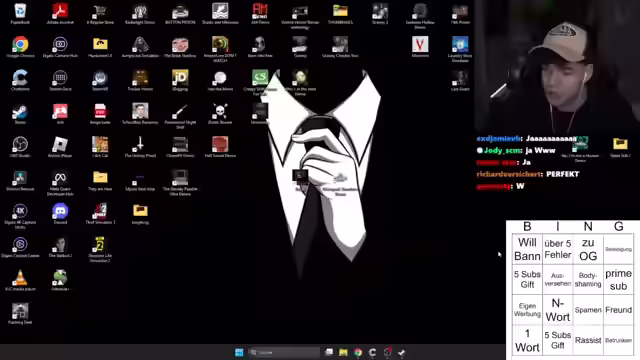Screen dimensions: 640x360
Task: Select the red PDF file icon
Action: coord(100,113)
